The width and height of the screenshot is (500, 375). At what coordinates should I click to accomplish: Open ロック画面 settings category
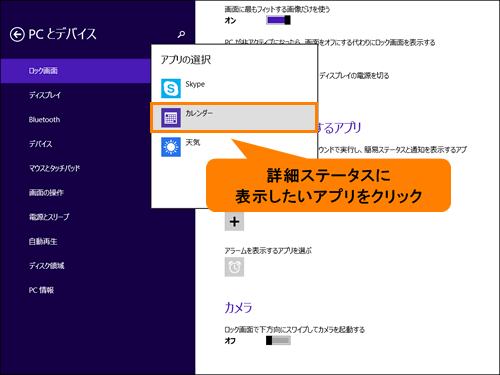pos(76,71)
